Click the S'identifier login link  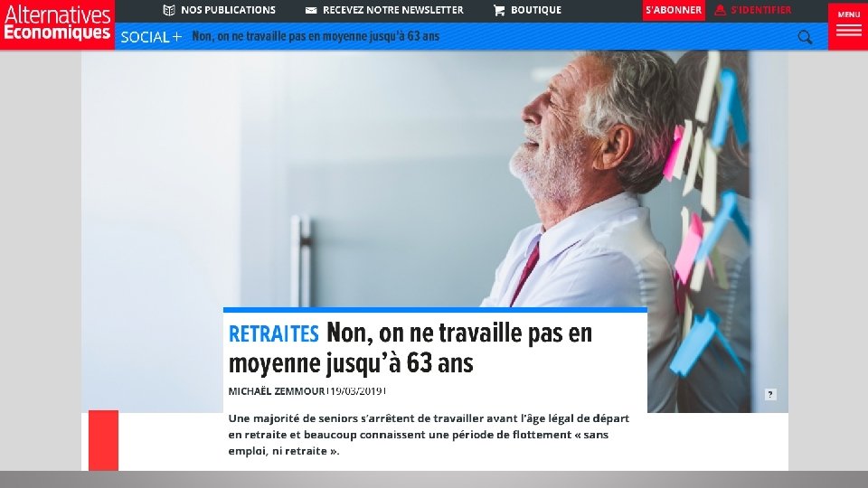[761, 10]
